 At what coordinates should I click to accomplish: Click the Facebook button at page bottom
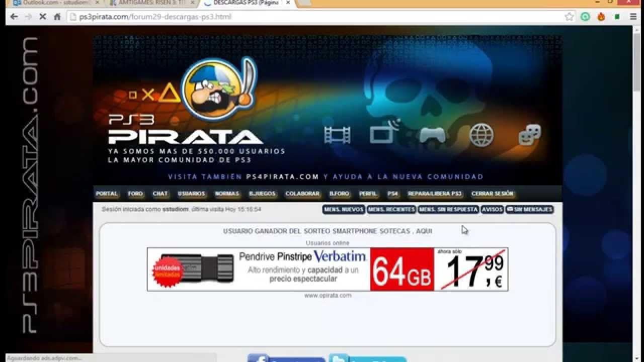pyautogui.click(x=286, y=358)
